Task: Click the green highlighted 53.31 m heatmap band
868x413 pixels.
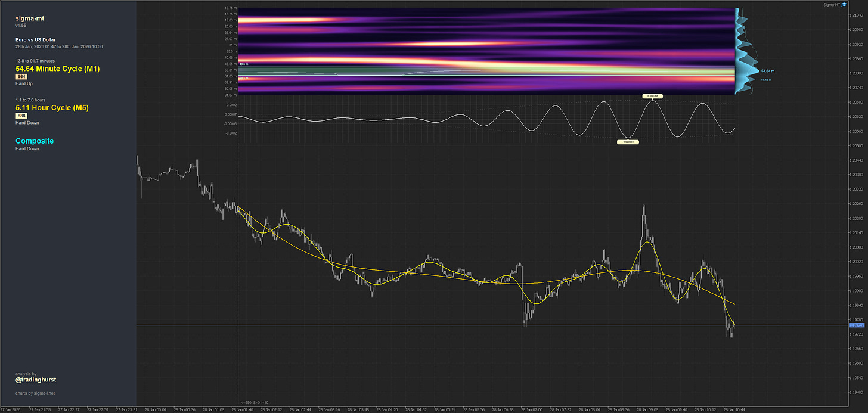Action: coord(486,71)
